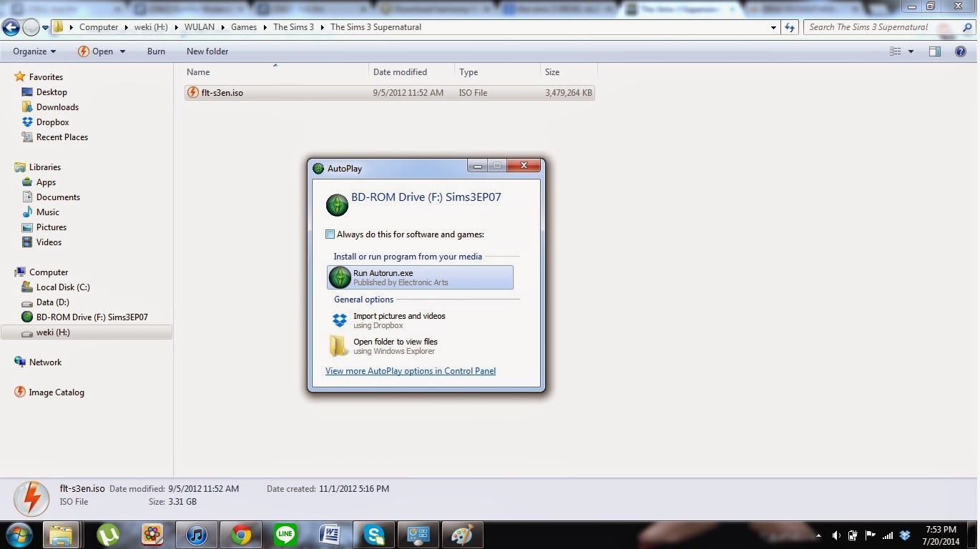Click the Forward navigation arrow

coord(31,28)
